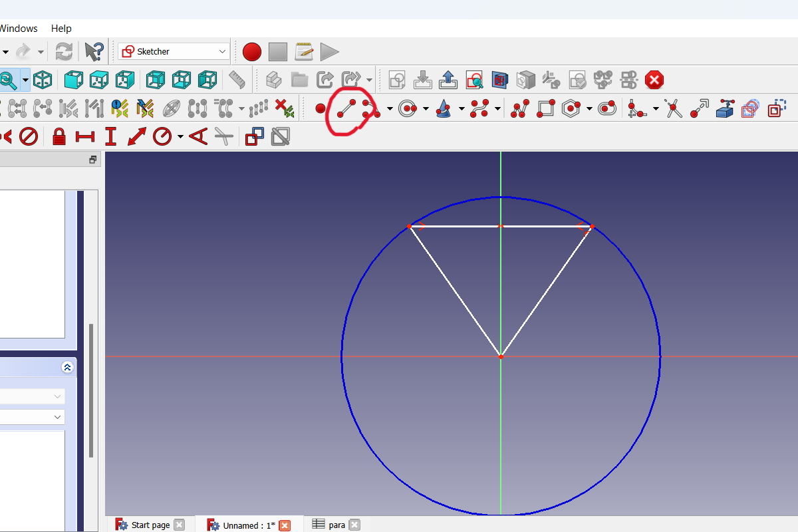Switch to isometric view
Image resolution: width=798 pixels, height=532 pixels.
pyautogui.click(x=43, y=80)
